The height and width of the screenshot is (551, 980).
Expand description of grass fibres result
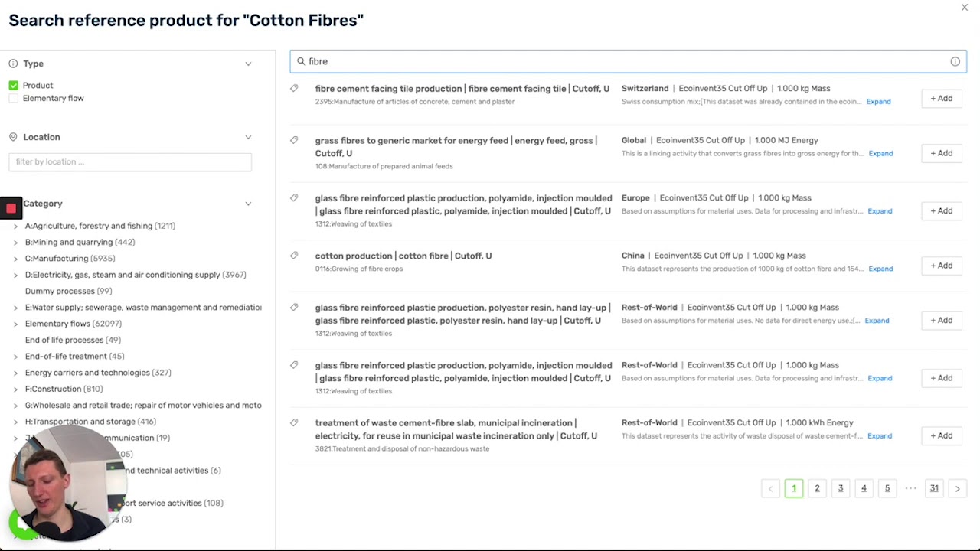coord(880,153)
